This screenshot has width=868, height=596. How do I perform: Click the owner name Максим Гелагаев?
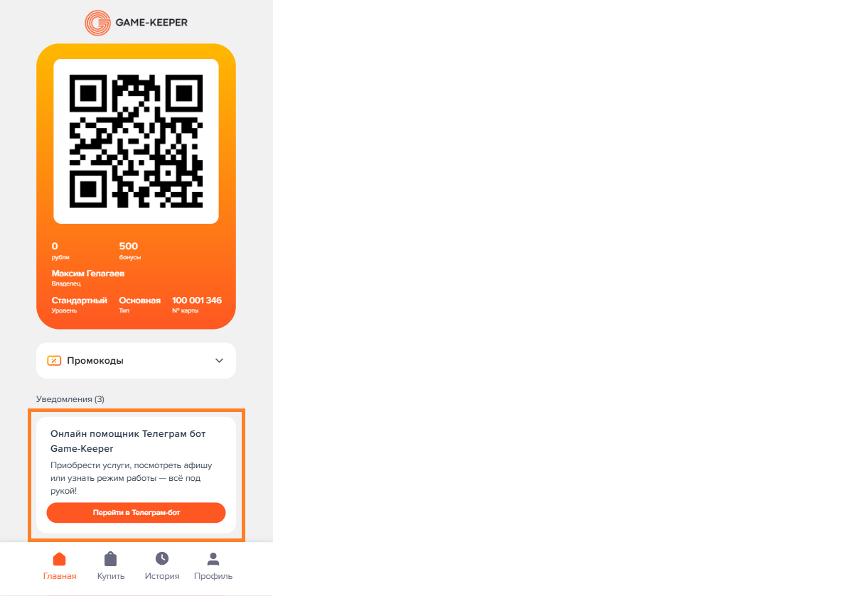coord(88,273)
